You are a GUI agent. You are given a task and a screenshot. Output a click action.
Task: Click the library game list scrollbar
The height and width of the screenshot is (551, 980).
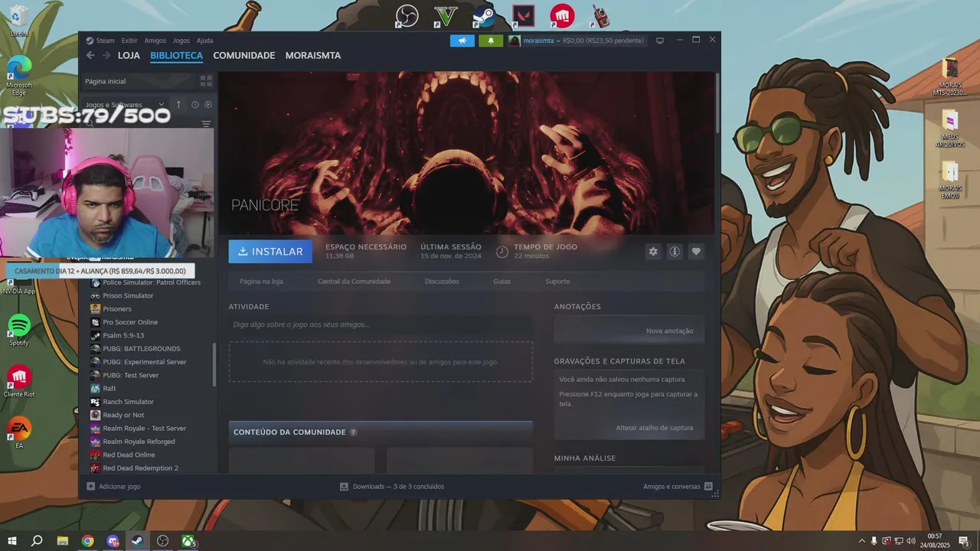[214, 364]
